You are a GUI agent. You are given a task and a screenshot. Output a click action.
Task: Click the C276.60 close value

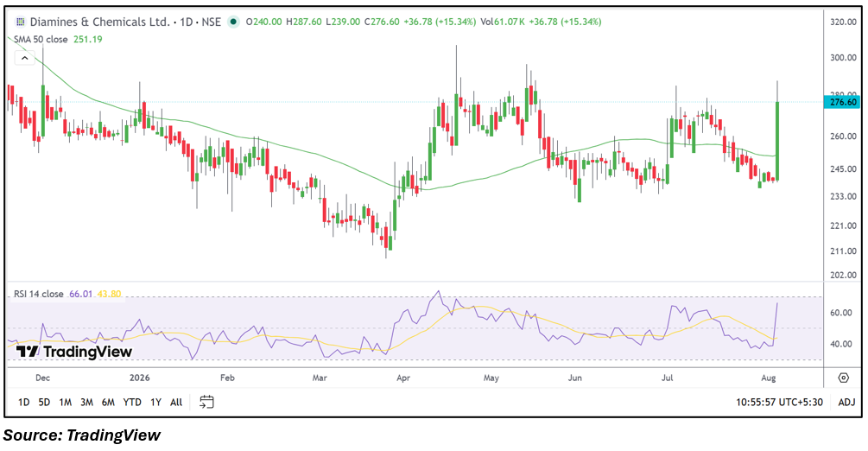pyautogui.click(x=382, y=22)
